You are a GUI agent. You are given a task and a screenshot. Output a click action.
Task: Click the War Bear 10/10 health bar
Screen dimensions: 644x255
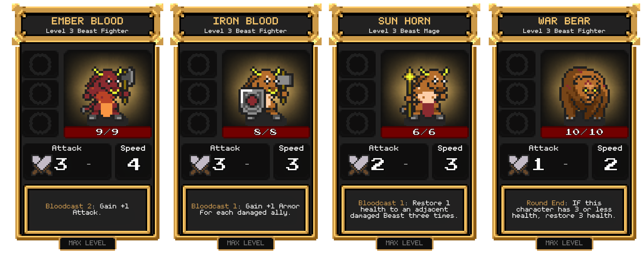pos(585,132)
